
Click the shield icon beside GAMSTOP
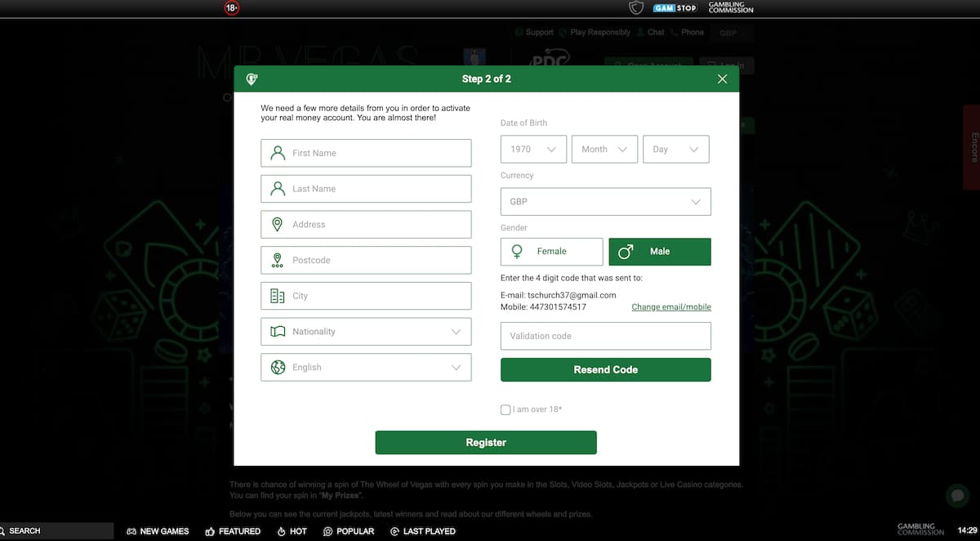(x=636, y=8)
